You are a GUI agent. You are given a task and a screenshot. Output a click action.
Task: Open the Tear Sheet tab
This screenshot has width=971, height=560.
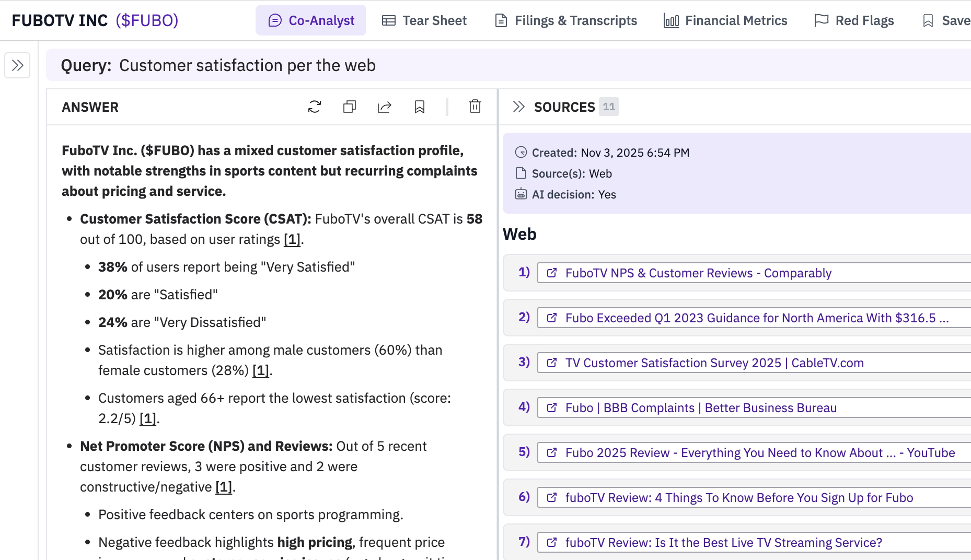[x=424, y=20]
